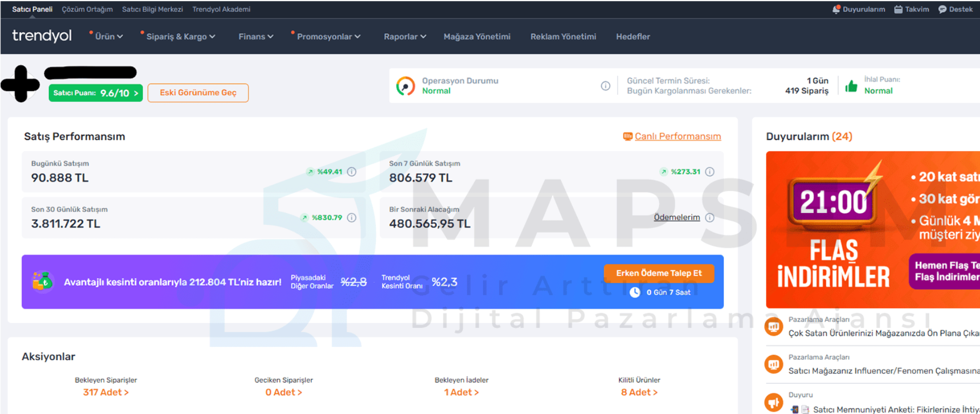Open the Takvim calendar icon
Image resolution: width=980 pixels, height=414 pixels.
coord(898,9)
